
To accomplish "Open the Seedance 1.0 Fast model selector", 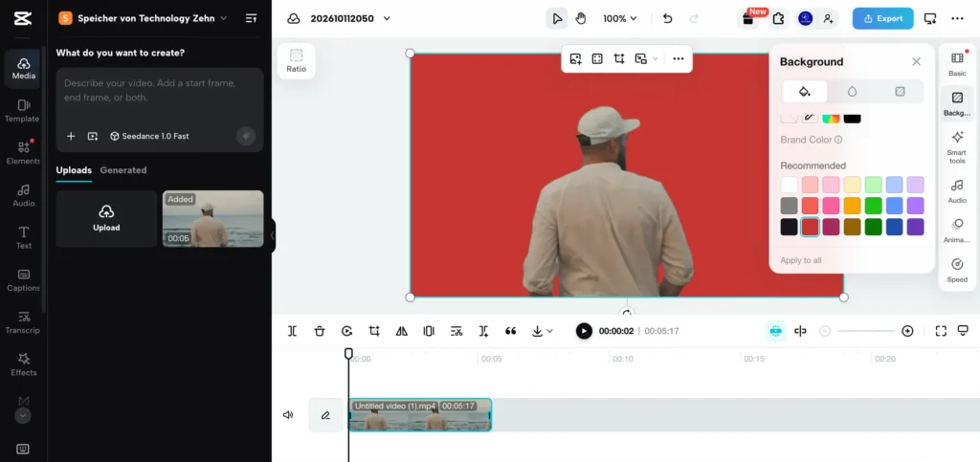I will click(149, 136).
